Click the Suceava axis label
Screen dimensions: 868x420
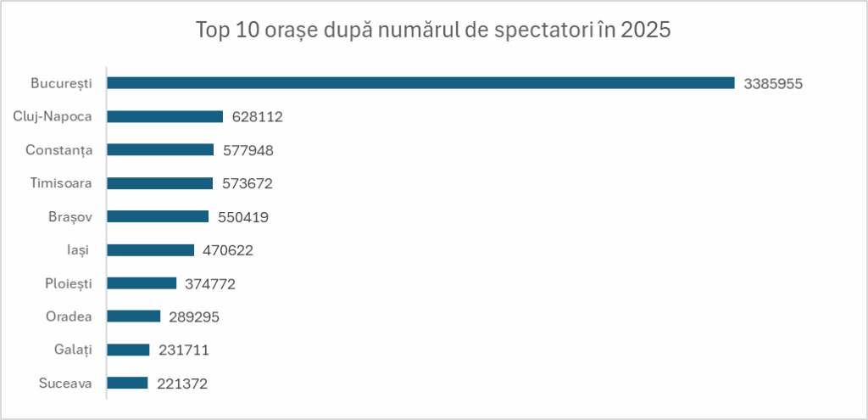(x=65, y=384)
